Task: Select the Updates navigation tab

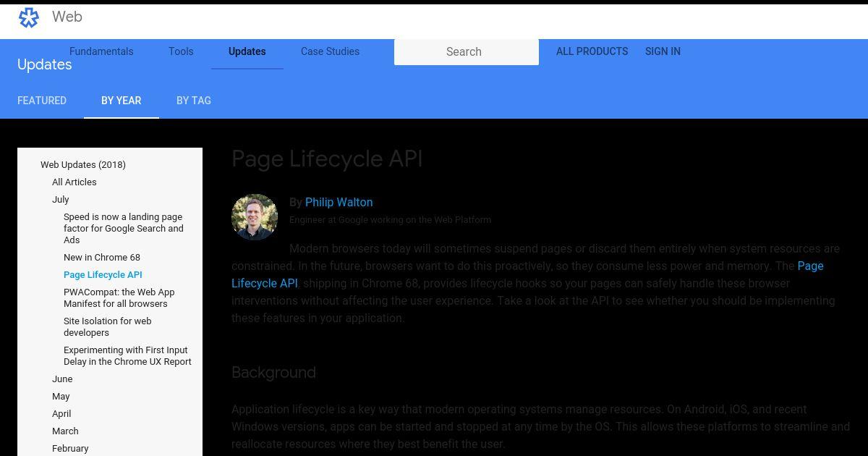Action: click(x=247, y=51)
